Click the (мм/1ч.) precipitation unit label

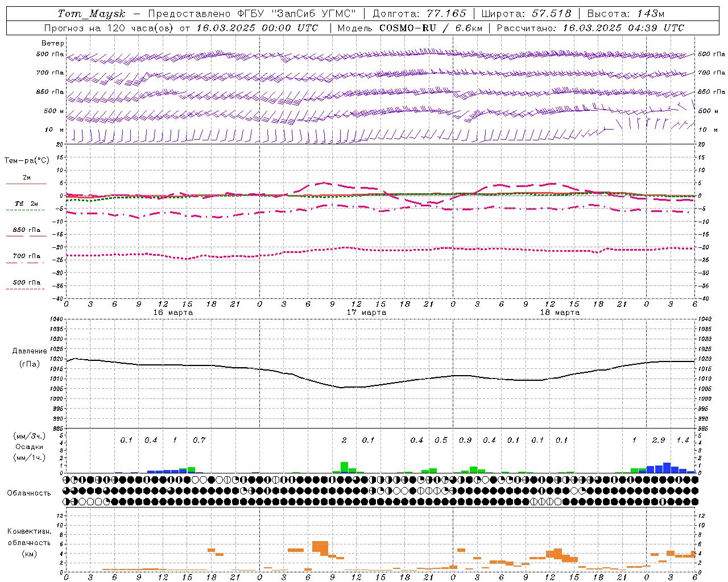point(30,458)
